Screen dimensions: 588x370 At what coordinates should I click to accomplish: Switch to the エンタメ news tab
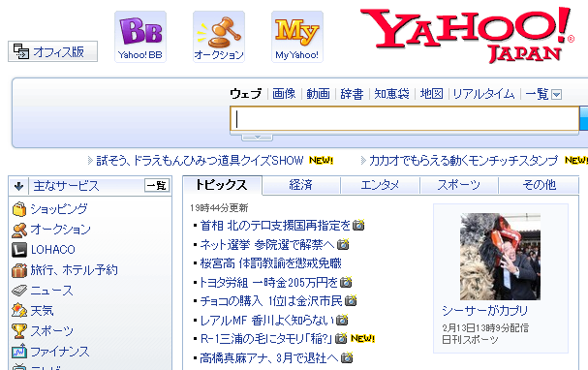(x=380, y=185)
